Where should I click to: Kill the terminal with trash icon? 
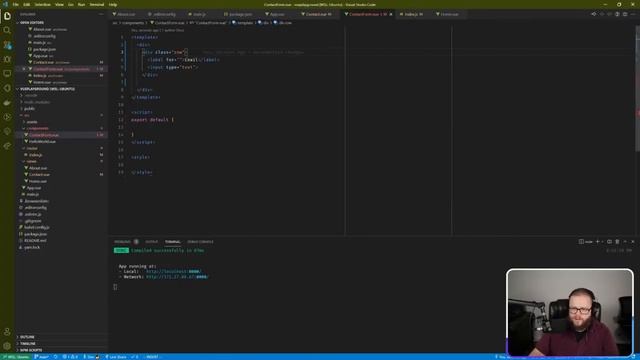617,242
